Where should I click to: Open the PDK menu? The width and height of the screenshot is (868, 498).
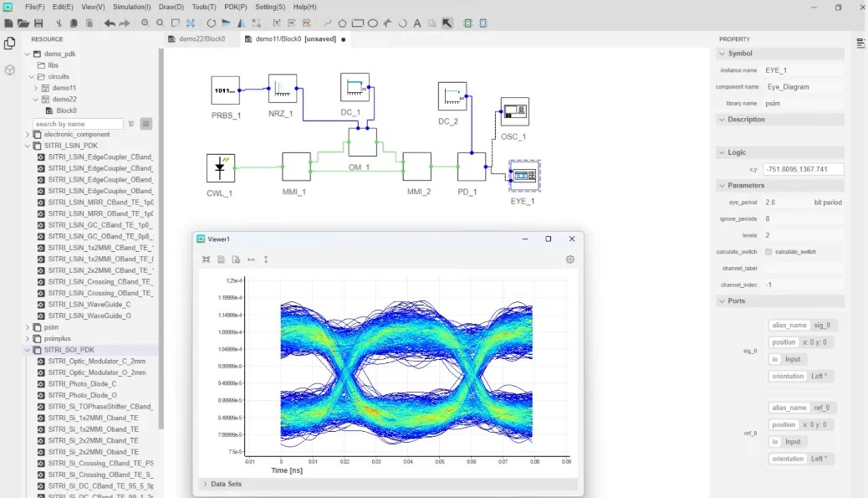[x=236, y=7]
